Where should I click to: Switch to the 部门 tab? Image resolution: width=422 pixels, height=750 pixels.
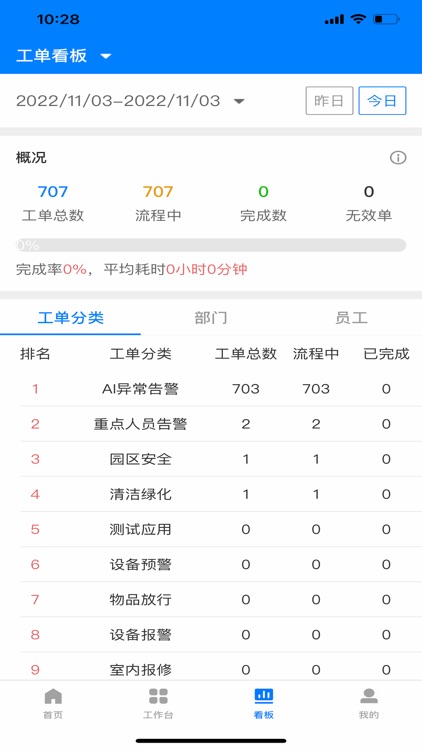click(211, 318)
